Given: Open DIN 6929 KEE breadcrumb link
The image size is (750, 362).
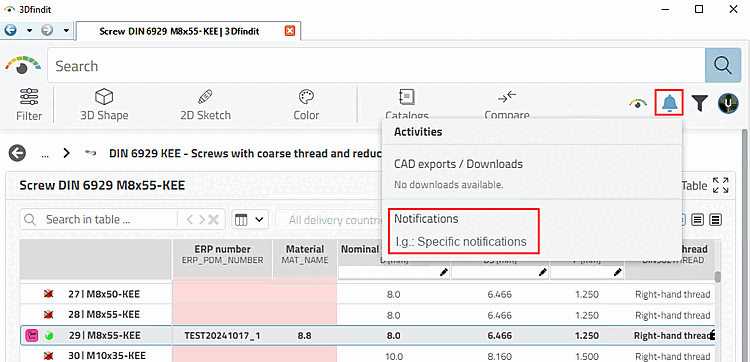Looking at the screenshot, I should click(x=245, y=154).
